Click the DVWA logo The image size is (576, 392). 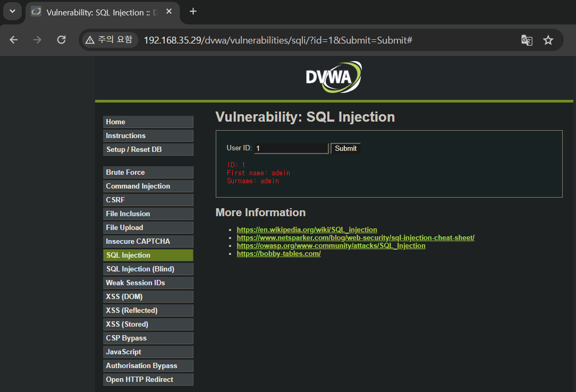334,76
